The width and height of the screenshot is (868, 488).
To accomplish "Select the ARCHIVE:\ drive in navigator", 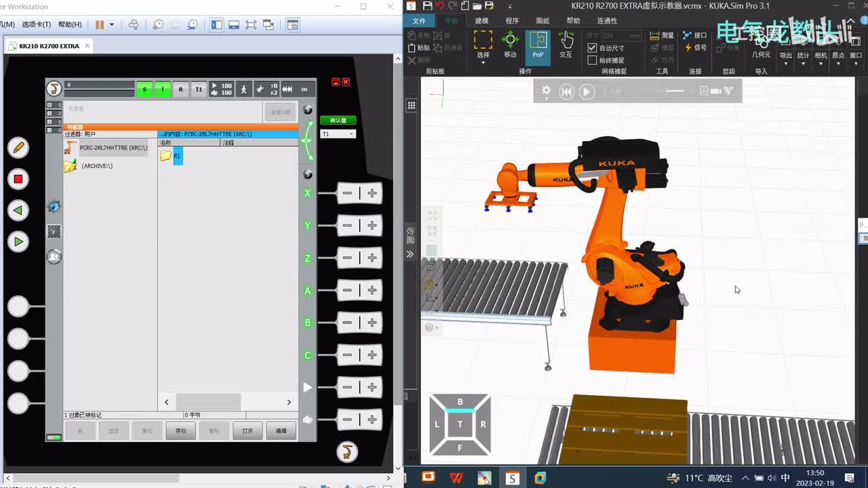I will 89,166.
